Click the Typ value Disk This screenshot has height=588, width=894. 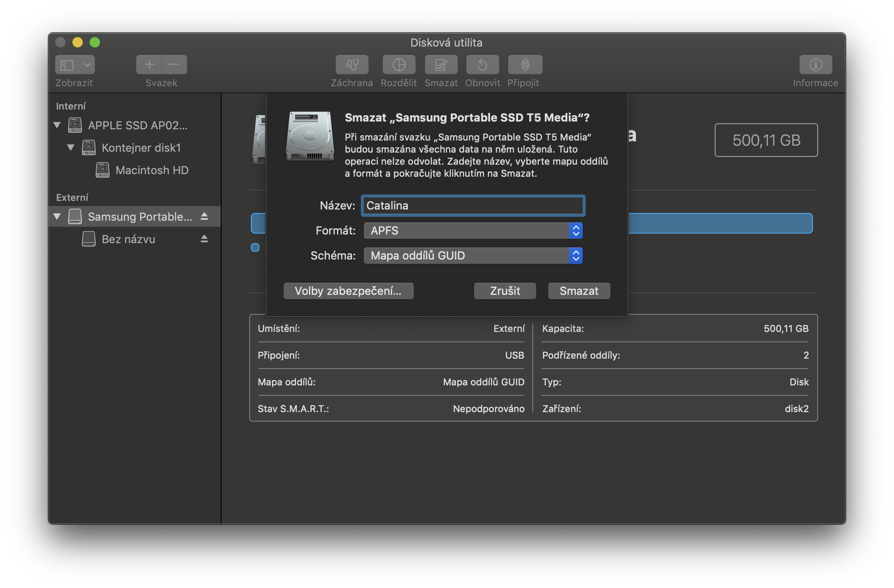pyautogui.click(x=799, y=382)
